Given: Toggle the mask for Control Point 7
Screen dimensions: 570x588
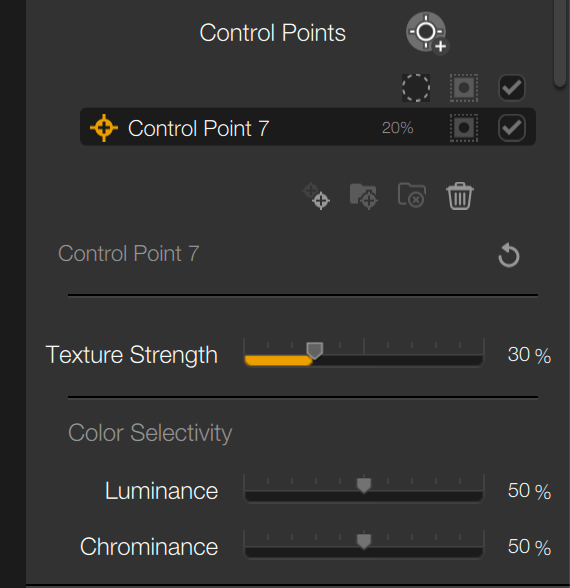Looking at the screenshot, I should pyautogui.click(x=464, y=128).
